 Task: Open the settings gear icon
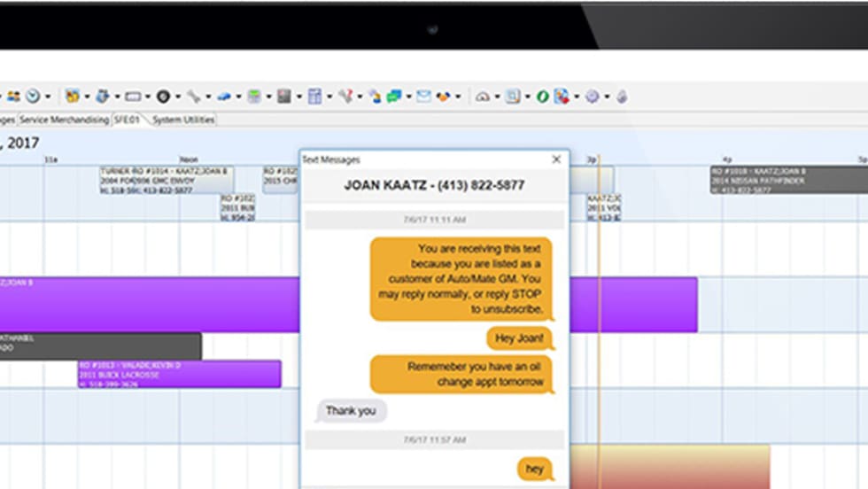(x=592, y=97)
